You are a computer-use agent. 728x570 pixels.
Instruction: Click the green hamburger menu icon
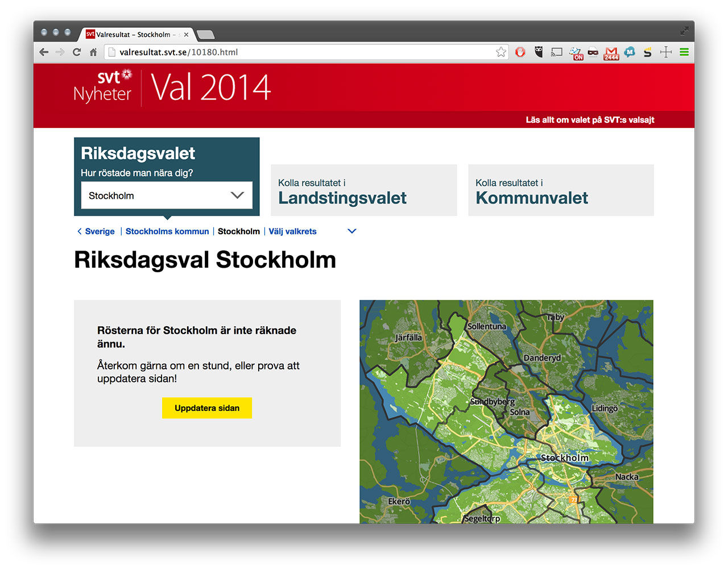point(684,52)
